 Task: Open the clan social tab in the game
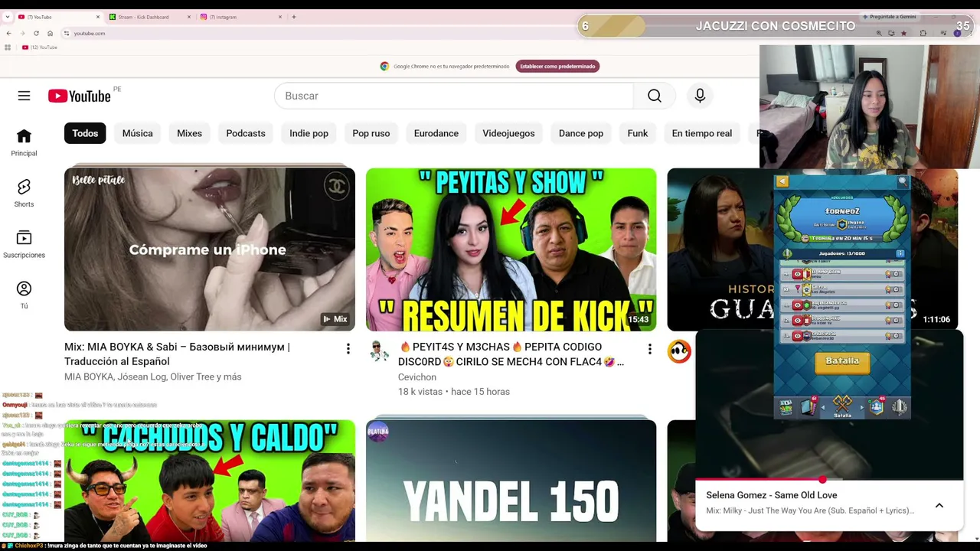click(877, 406)
